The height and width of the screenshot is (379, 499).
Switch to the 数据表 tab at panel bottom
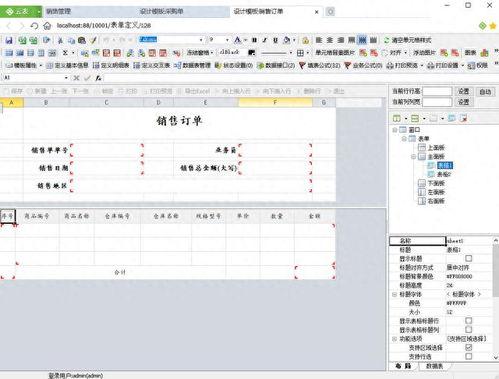click(434, 366)
